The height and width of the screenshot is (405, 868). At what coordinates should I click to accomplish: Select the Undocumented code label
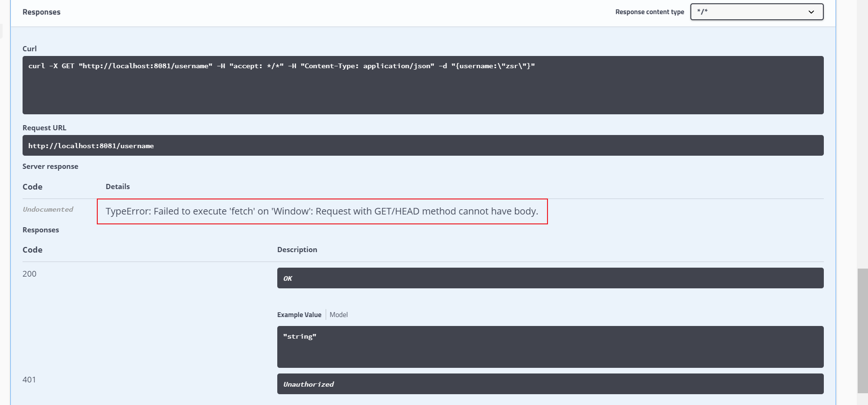point(48,209)
